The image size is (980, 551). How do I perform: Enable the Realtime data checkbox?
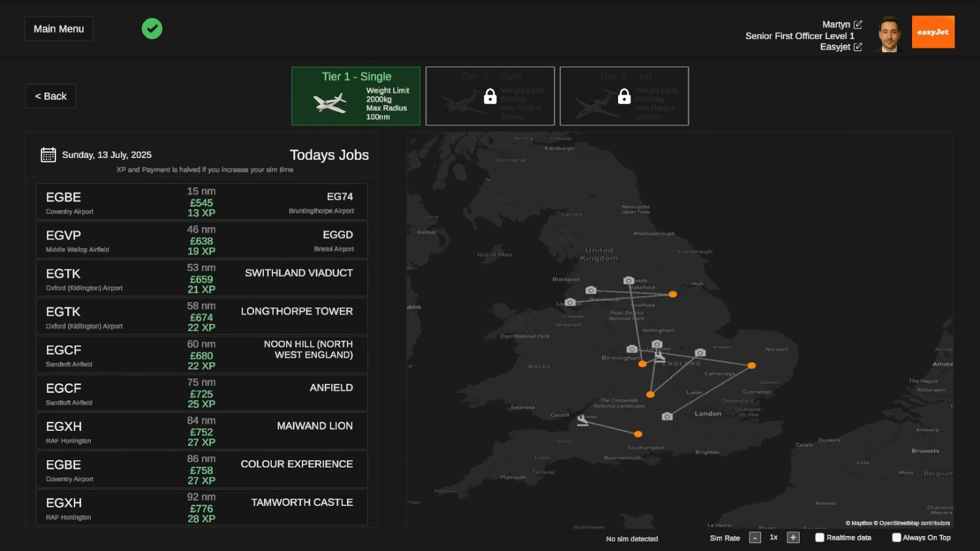click(820, 538)
